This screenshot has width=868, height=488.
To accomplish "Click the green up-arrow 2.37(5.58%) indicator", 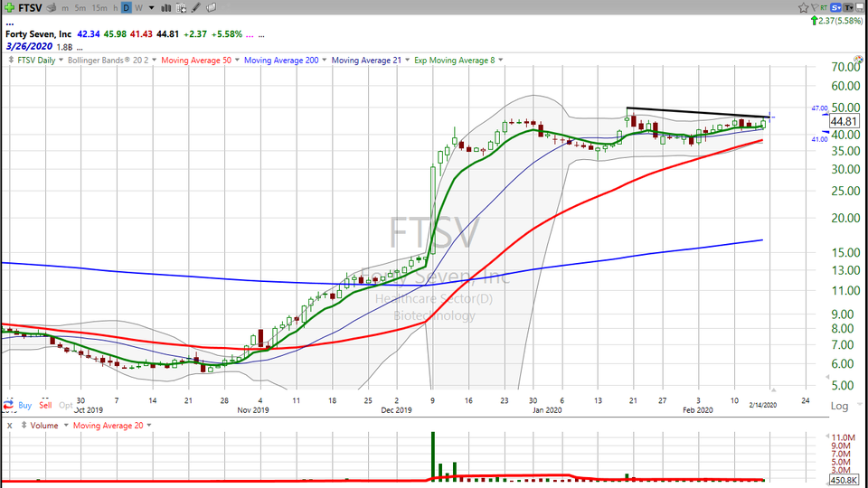I will (835, 21).
